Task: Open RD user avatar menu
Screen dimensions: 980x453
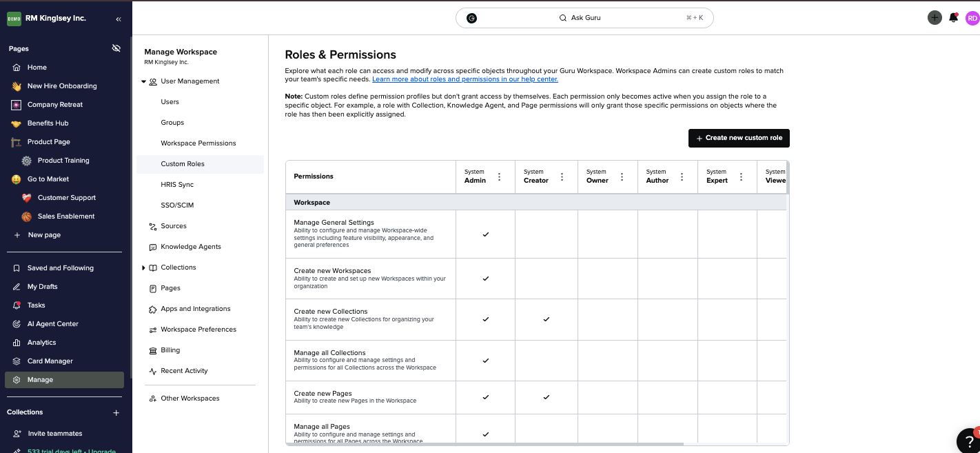Action: pos(972,18)
